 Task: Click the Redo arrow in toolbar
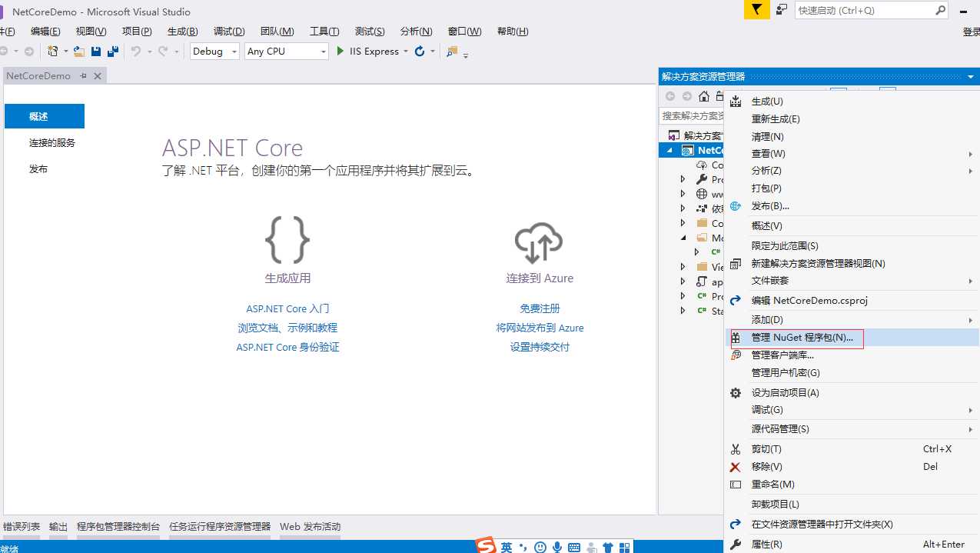pyautogui.click(x=163, y=52)
